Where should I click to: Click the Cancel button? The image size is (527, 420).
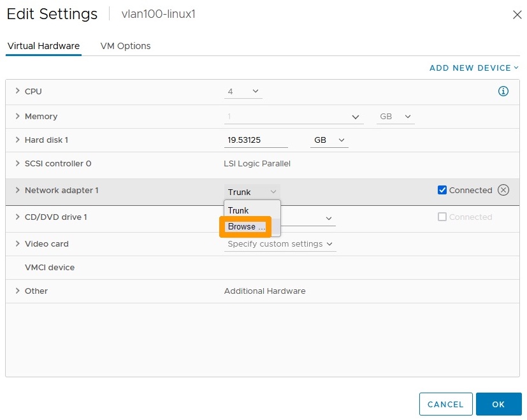point(445,404)
